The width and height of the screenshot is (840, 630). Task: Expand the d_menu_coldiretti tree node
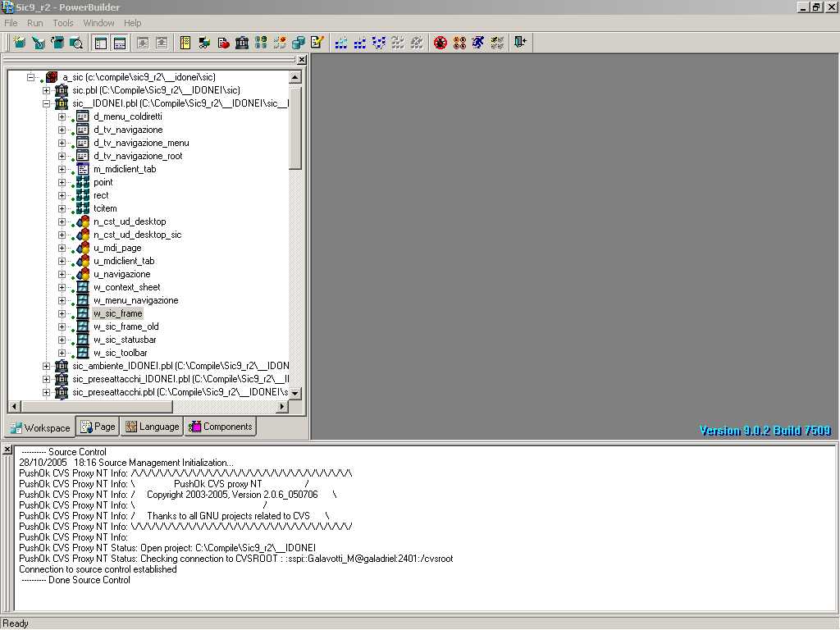tap(62, 116)
